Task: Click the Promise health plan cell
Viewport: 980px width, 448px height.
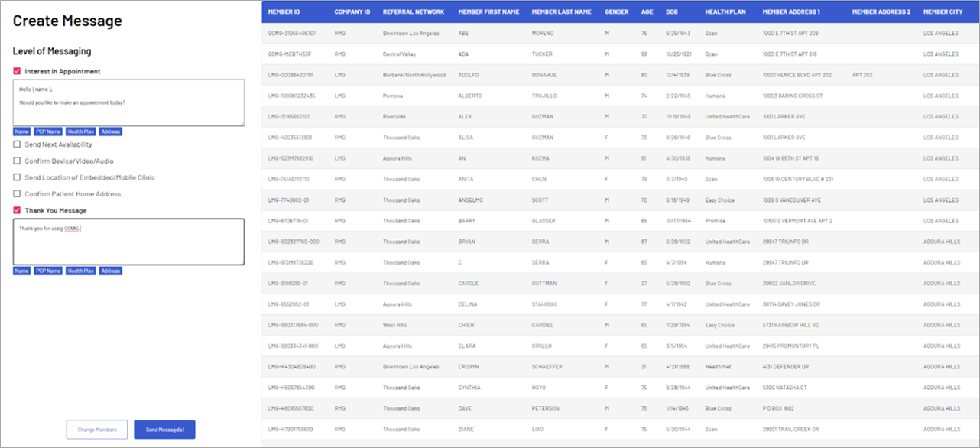Action: coord(715,221)
